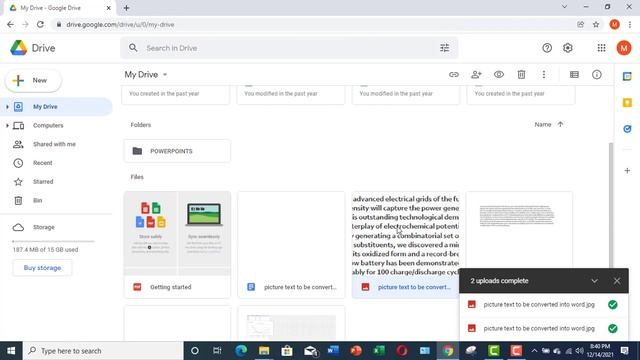The height and width of the screenshot is (360, 640).
Task: Open Google Calendar side panel
Action: coord(627,76)
